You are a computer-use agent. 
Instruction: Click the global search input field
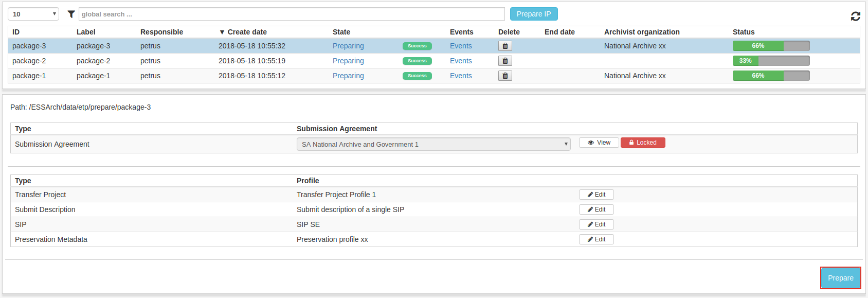[292, 14]
